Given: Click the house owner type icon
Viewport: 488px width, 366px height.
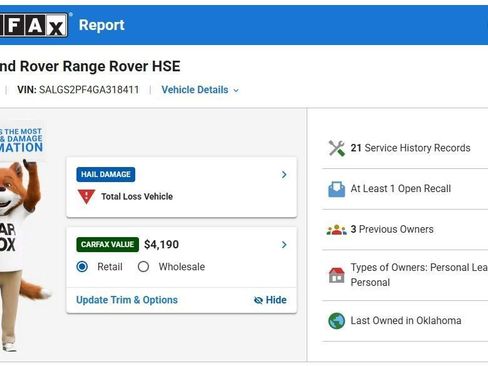Looking at the screenshot, I should coord(337,275).
